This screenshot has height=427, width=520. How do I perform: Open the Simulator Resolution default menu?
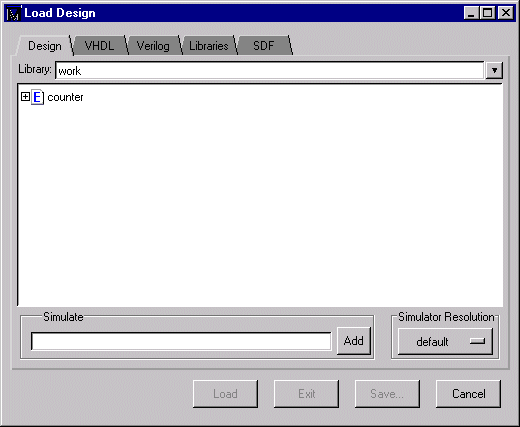click(x=445, y=341)
